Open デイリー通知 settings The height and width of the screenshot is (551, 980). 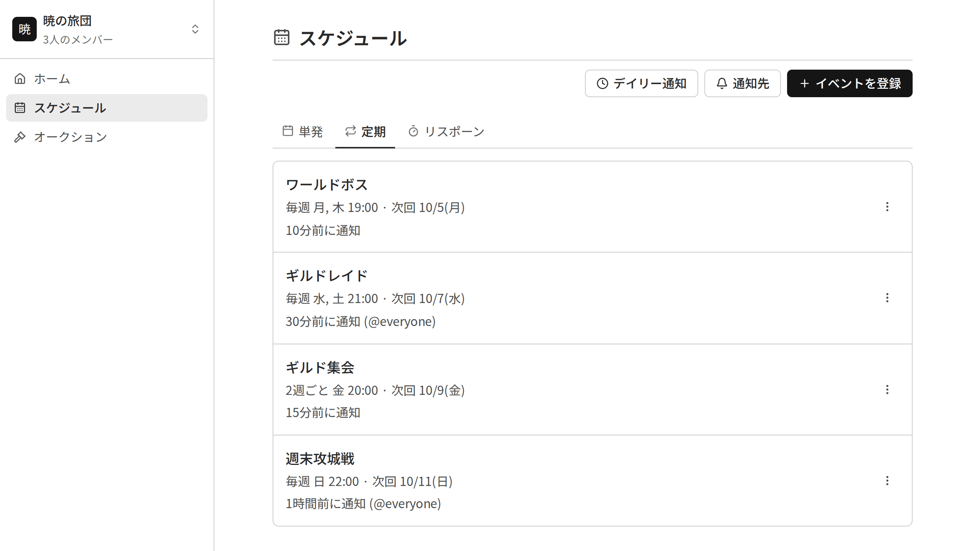coord(641,83)
